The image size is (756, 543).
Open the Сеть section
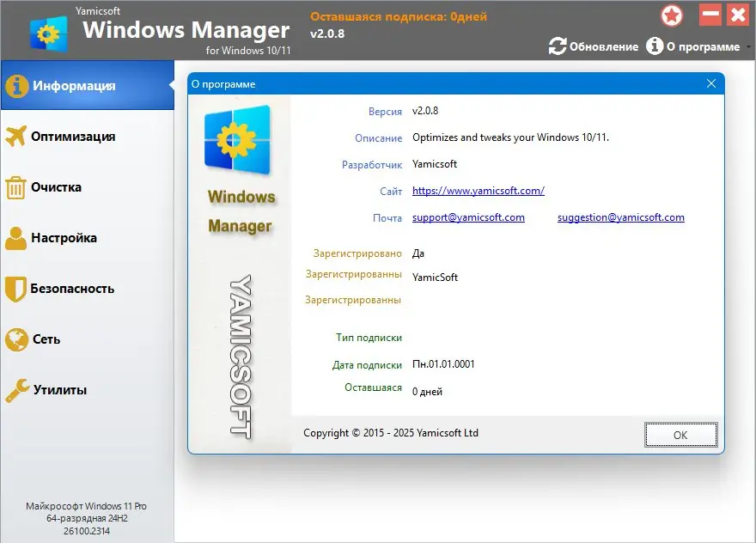point(88,339)
